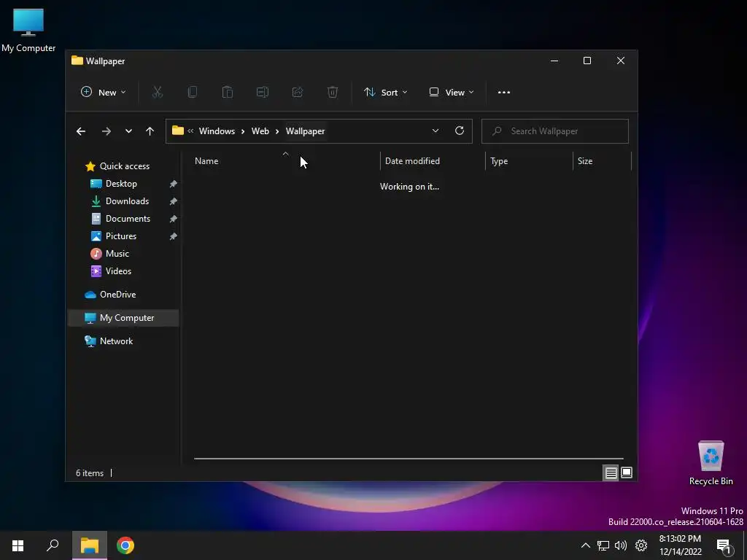This screenshot has width=747, height=560.
Task: Click the Show desktop sliver at taskbar end
Action: 745,545
